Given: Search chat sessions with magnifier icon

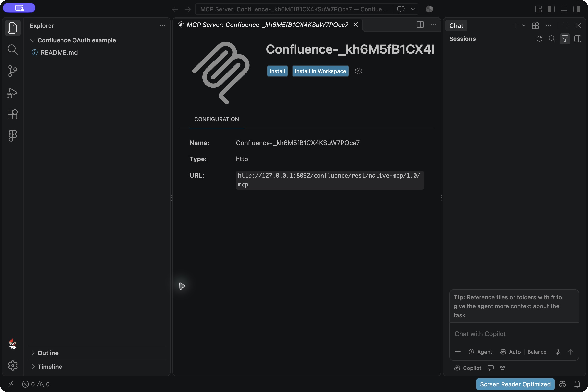Looking at the screenshot, I should point(552,39).
